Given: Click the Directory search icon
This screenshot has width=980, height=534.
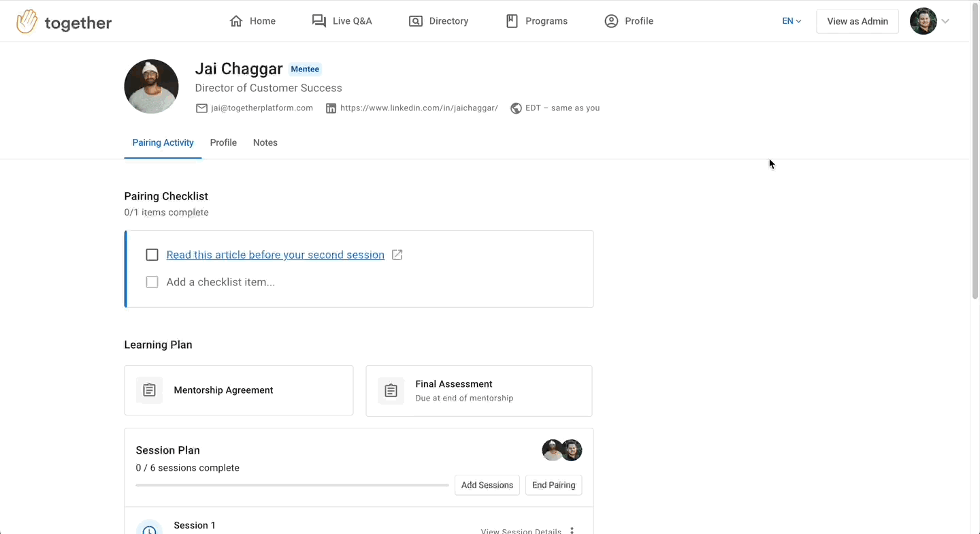Looking at the screenshot, I should [416, 21].
